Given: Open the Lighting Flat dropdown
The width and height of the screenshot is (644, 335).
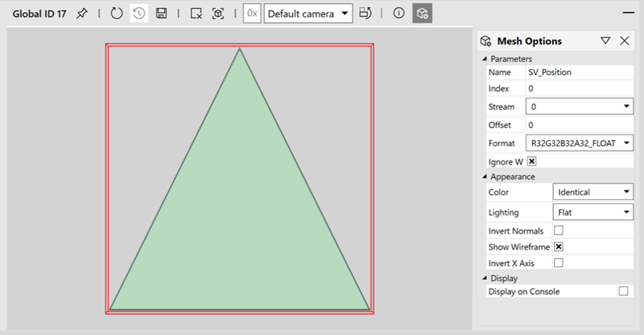Looking at the screenshot, I should tap(592, 212).
